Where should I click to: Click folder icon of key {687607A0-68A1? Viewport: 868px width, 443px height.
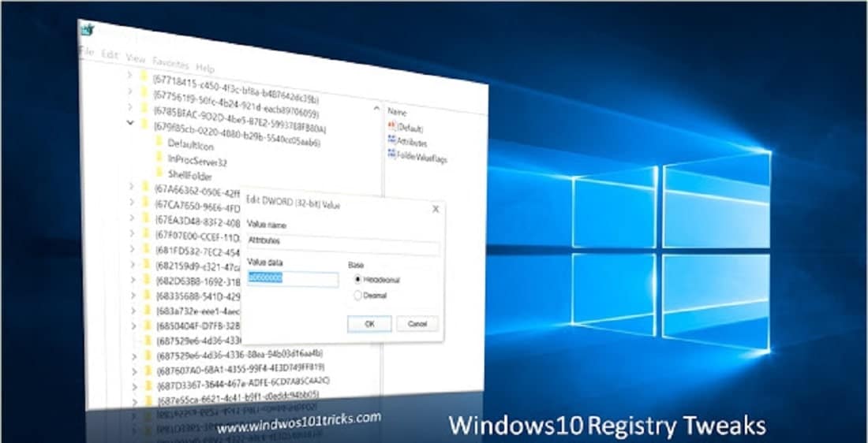pyautogui.click(x=148, y=370)
